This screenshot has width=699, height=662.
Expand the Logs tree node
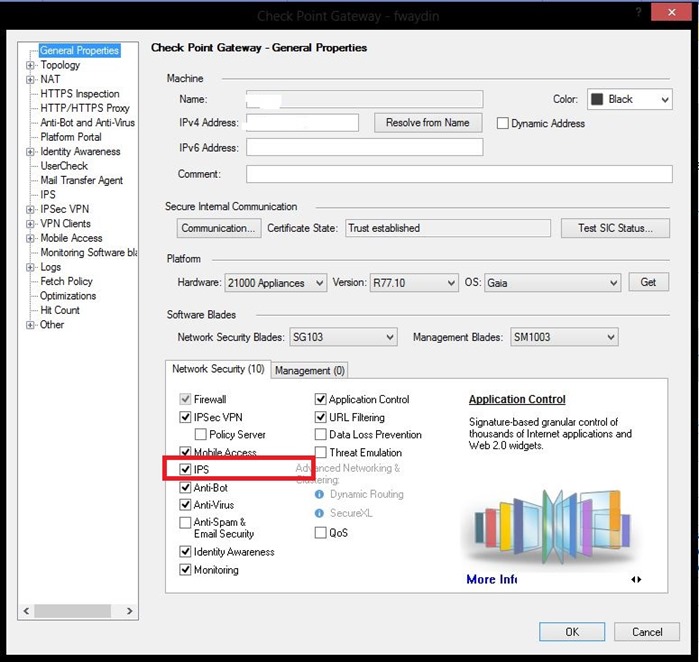coord(30,267)
